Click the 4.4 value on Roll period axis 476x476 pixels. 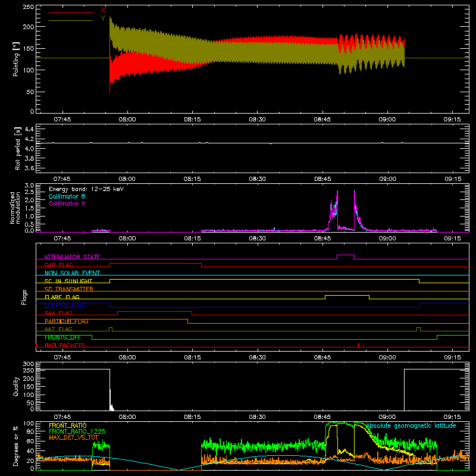29,129
